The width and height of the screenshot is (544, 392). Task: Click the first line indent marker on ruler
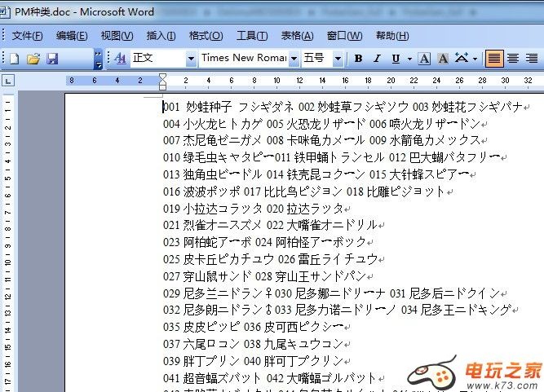162,77
